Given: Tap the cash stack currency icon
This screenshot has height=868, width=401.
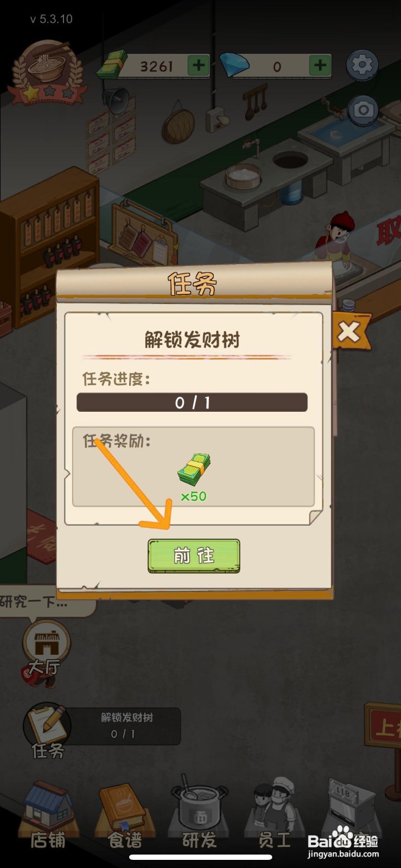Looking at the screenshot, I should (112, 66).
